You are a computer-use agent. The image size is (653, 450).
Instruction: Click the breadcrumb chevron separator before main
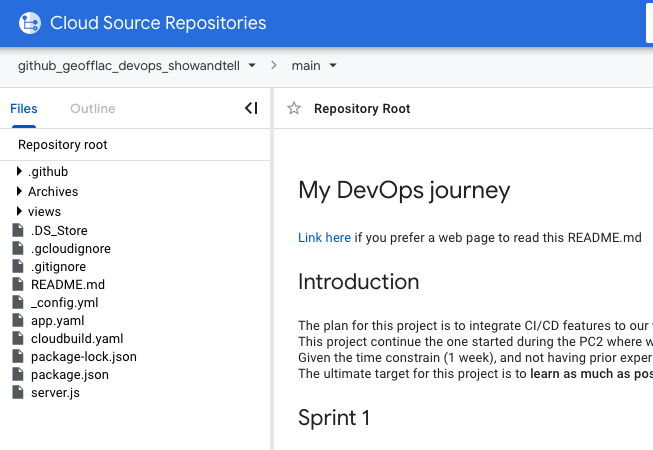tap(274, 65)
